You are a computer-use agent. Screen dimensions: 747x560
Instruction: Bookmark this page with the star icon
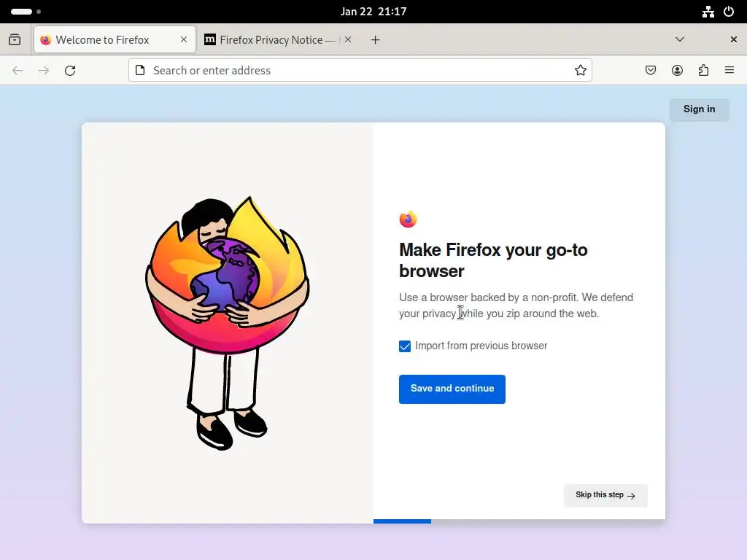[580, 71]
